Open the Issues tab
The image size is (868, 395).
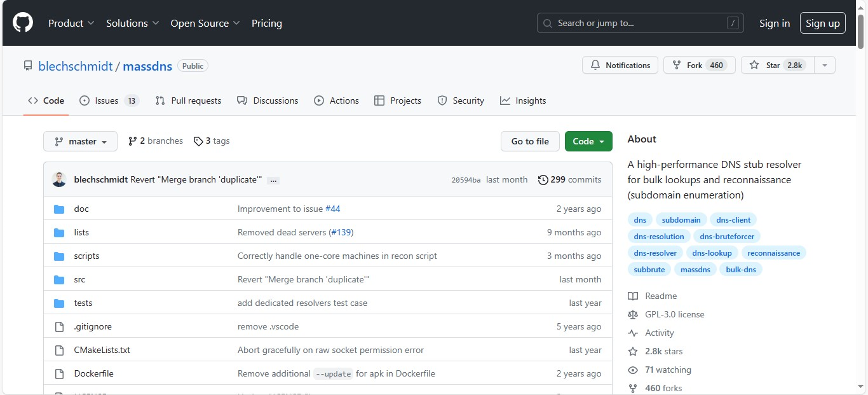click(109, 100)
